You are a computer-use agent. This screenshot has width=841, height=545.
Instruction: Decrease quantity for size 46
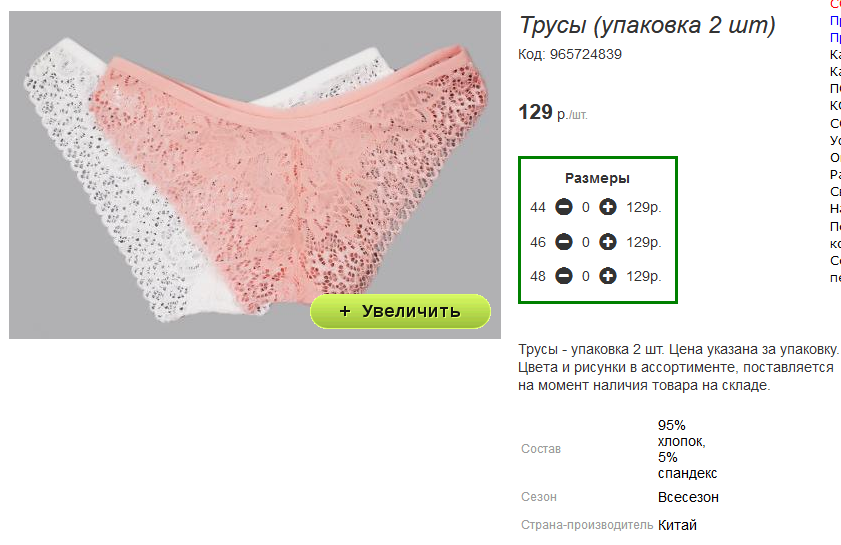563,242
